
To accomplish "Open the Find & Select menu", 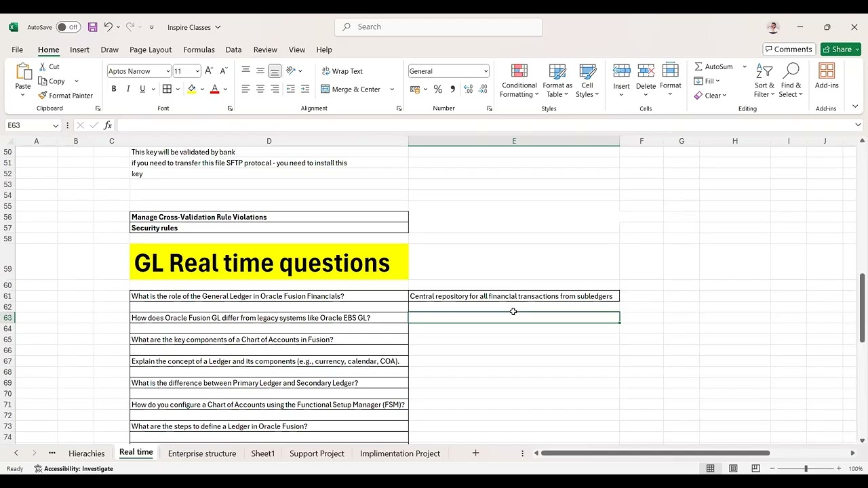I will (x=791, y=81).
